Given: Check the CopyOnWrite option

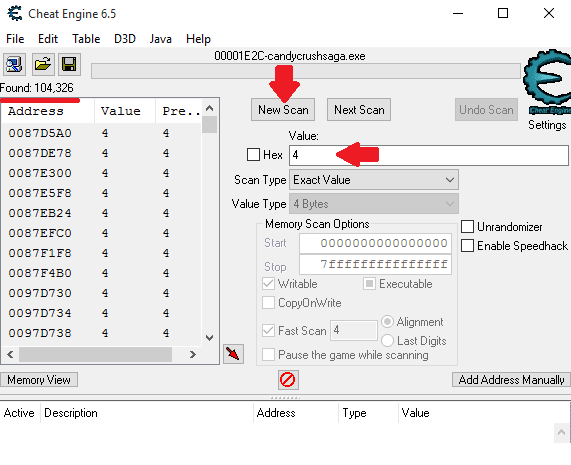Looking at the screenshot, I should [268, 303].
